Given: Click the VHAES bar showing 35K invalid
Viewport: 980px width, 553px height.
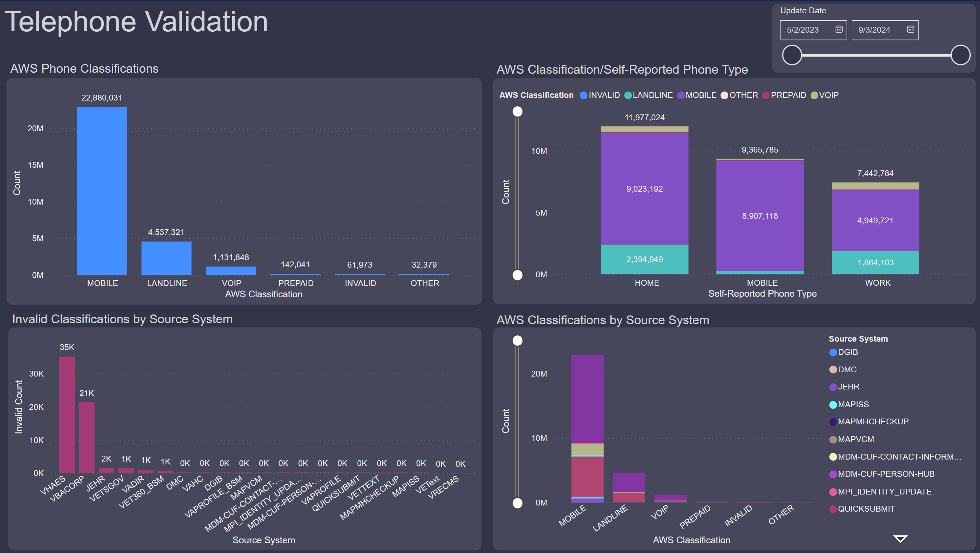Looking at the screenshot, I should pyautogui.click(x=67, y=415).
